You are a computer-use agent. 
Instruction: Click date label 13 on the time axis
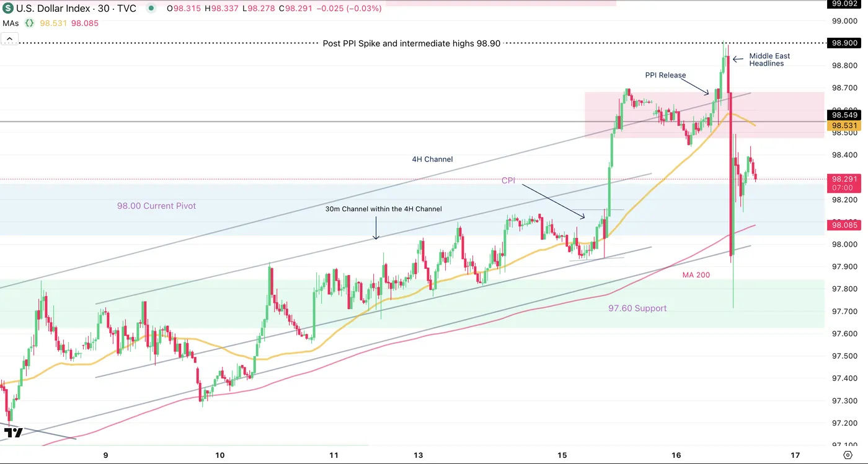pos(418,455)
